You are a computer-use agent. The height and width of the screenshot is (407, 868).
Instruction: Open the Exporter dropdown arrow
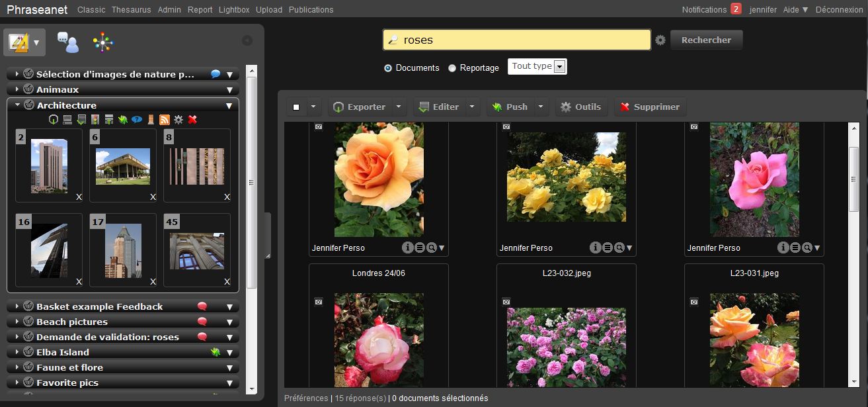point(399,106)
